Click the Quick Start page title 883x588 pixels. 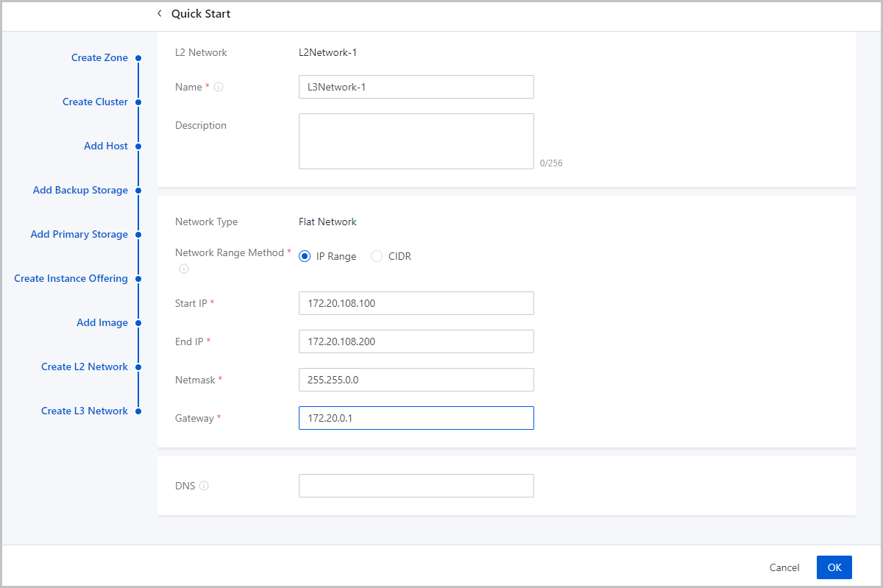coord(201,13)
